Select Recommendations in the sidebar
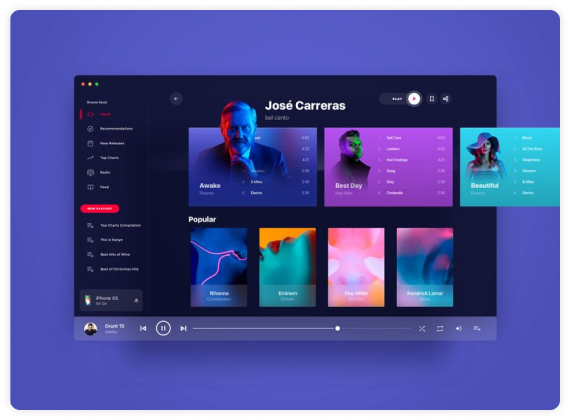Viewport: 570px width, 420px height. click(x=110, y=129)
